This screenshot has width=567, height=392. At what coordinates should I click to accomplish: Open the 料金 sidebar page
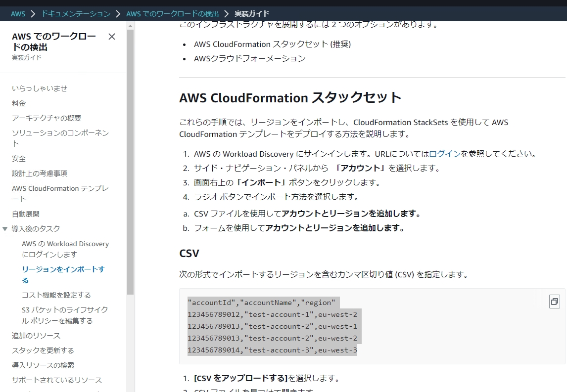coord(19,103)
